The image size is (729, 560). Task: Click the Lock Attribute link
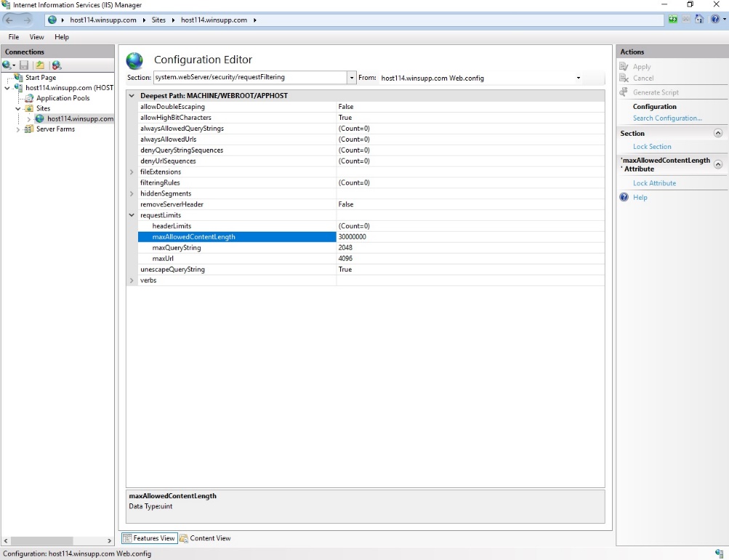coord(654,183)
